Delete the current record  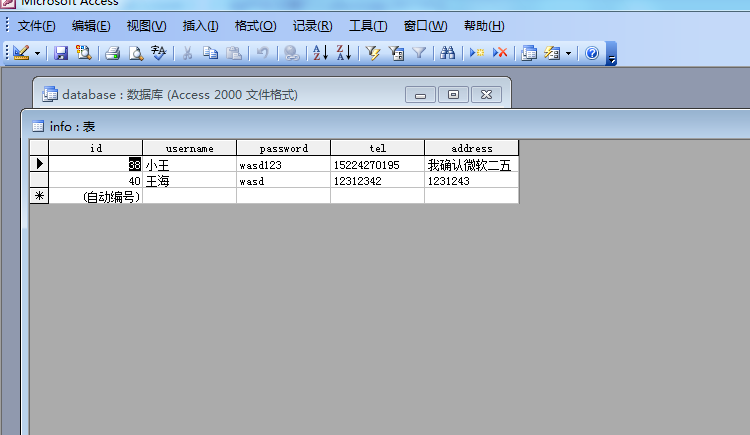pos(500,53)
